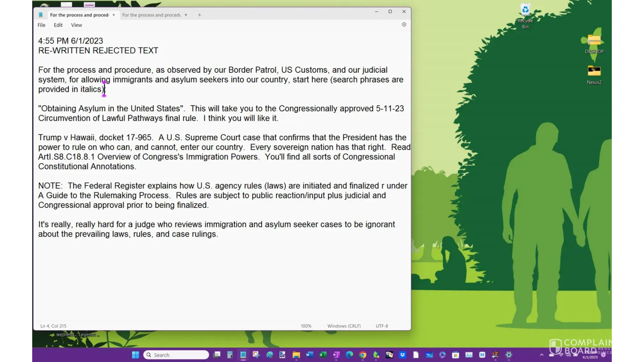Select the Nexus2 desktop folder
Screen dimensions: 644x362
tap(594, 75)
